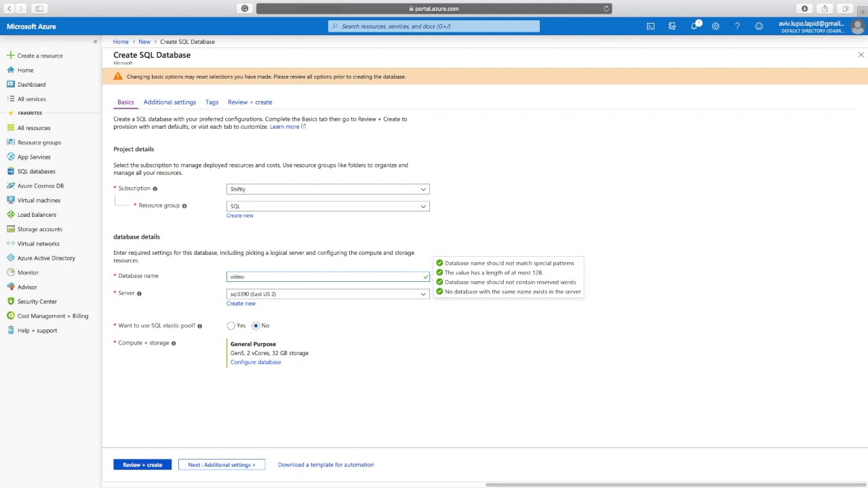This screenshot has height=488, width=868.
Task: Open Advisor in the sidebar
Action: (x=27, y=287)
